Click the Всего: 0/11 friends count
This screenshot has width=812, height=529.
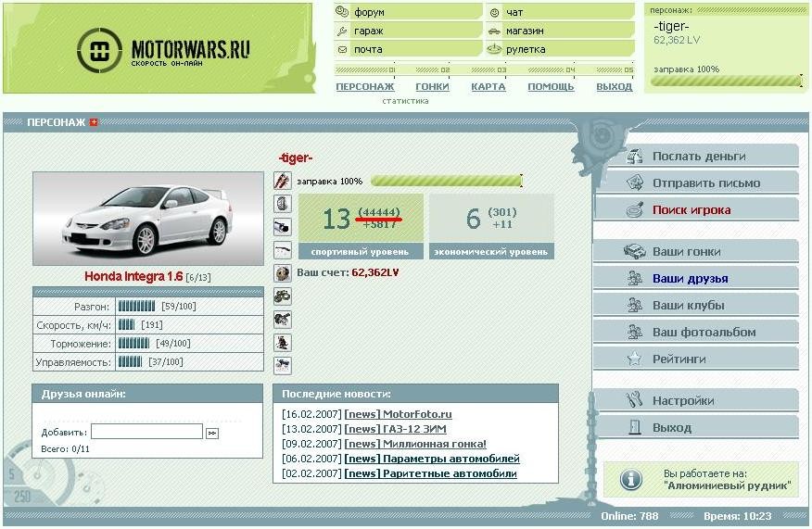pos(65,448)
